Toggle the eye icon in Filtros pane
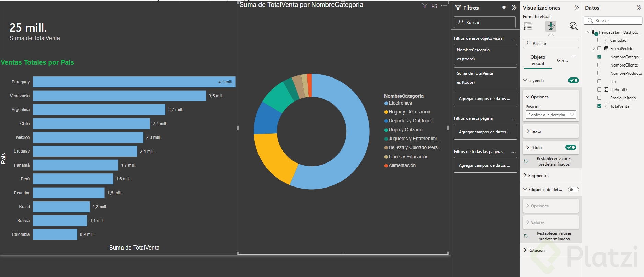This screenshot has width=644, height=277. [x=504, y=8]
